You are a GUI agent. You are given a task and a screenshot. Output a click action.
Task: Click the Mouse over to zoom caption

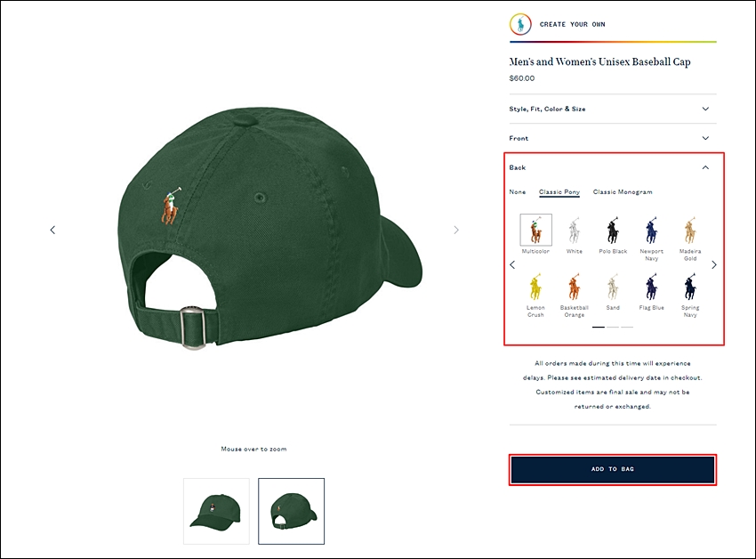tap(253, 449)
